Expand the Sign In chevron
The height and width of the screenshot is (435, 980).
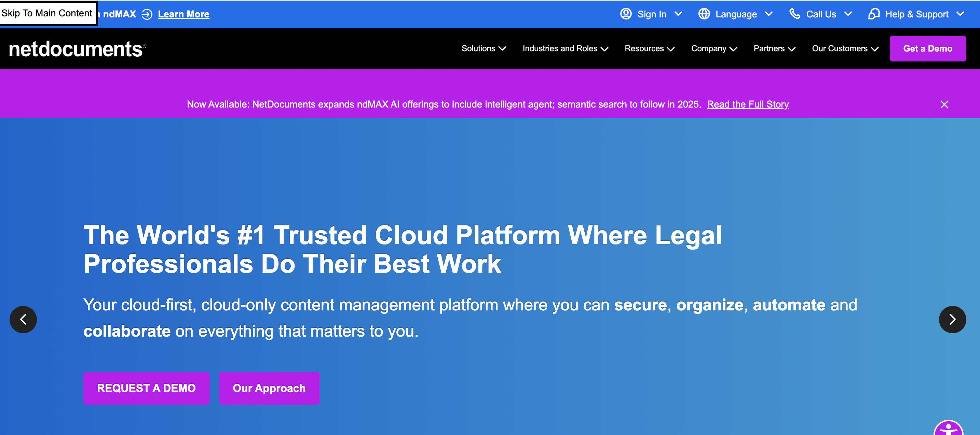point(678,14)
